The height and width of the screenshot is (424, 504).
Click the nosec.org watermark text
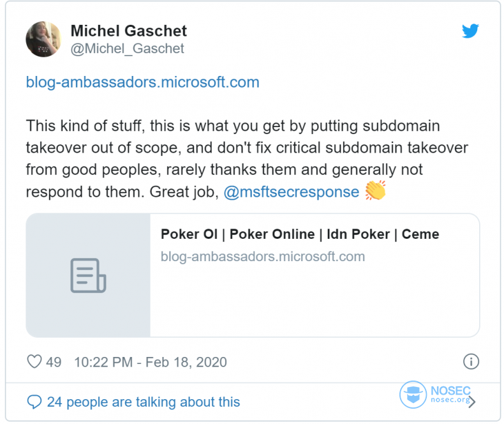pos(448,400)
